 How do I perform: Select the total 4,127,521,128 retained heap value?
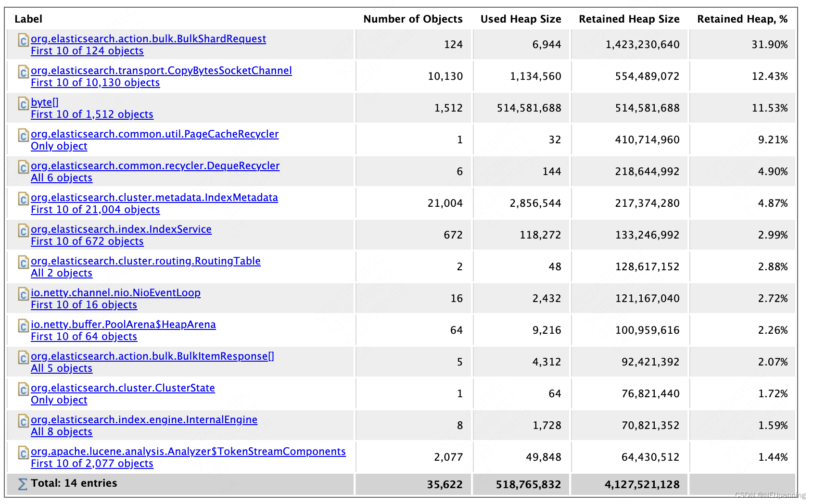point(642,485)
